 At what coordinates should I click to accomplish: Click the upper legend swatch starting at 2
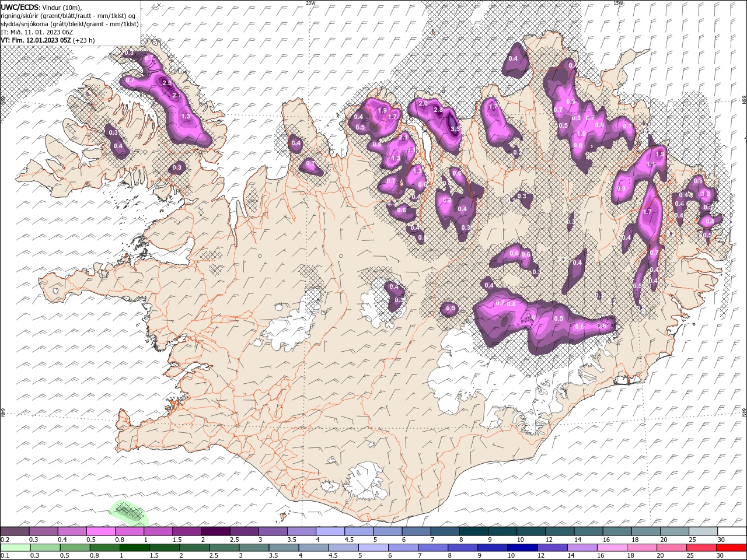coord(215,531)
